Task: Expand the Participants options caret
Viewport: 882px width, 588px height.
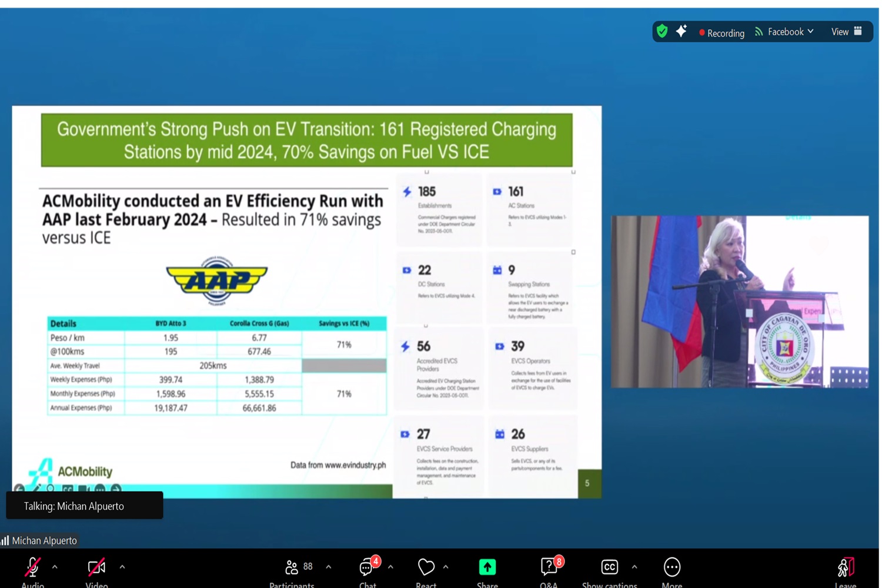Action: coord(329,567)
